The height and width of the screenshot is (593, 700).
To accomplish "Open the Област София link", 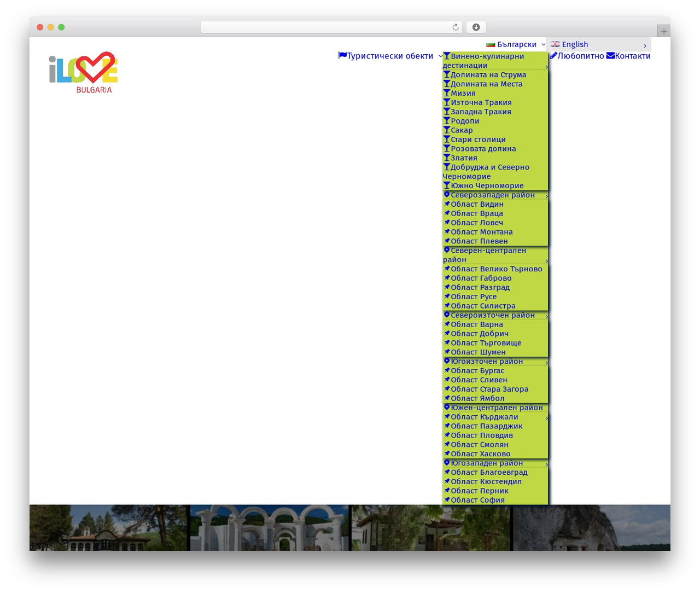I will click(478, 500).
